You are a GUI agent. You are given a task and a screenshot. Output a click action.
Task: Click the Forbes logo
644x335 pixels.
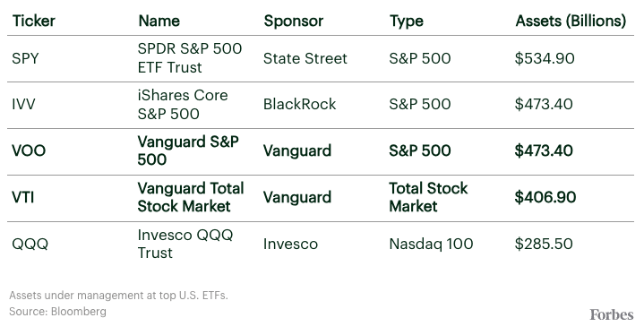tap(612, 315)
